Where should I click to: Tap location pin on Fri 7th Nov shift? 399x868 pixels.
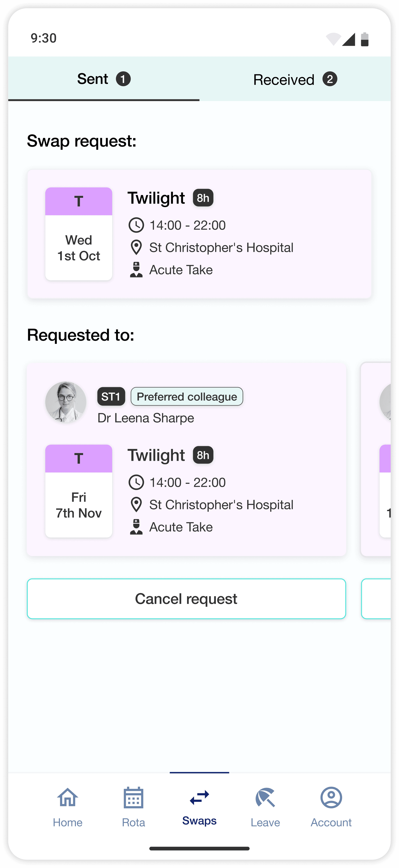tap(136, 504)
